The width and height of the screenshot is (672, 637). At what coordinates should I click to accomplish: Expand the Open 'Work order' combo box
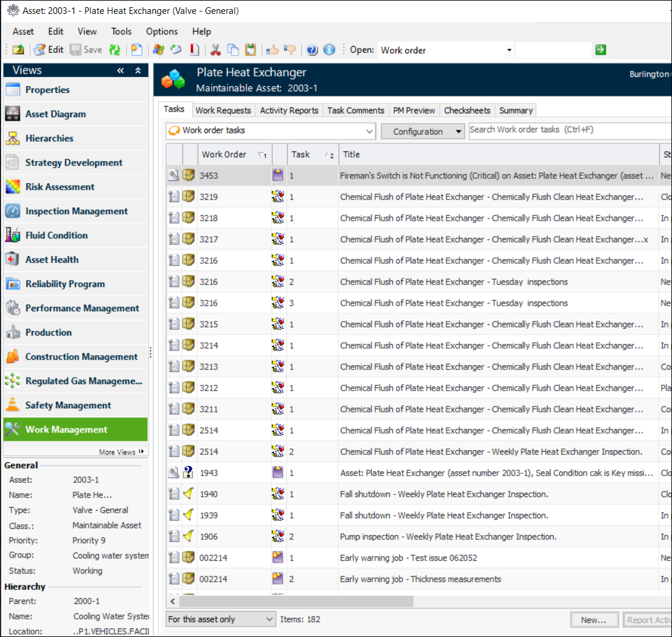(x=509, y=50)
